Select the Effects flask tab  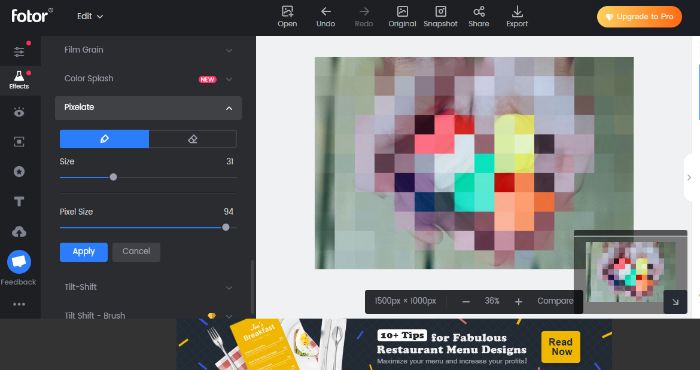coord(19,80)
